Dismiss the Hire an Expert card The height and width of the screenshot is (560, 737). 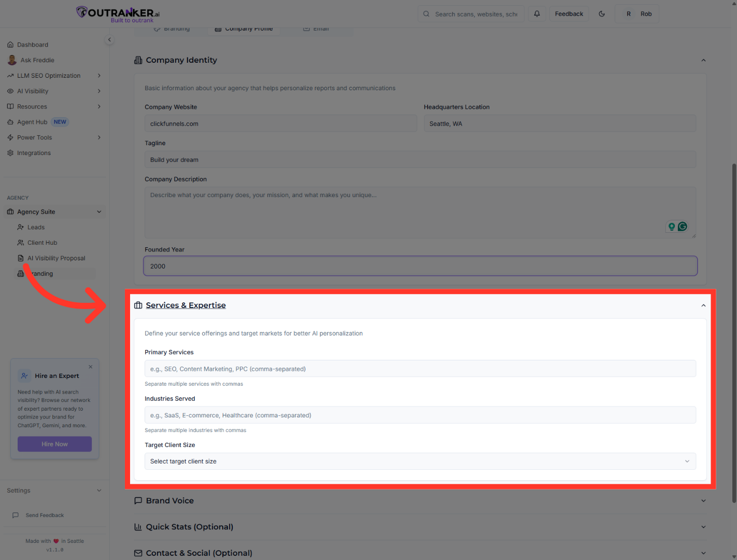coord(91,367)
